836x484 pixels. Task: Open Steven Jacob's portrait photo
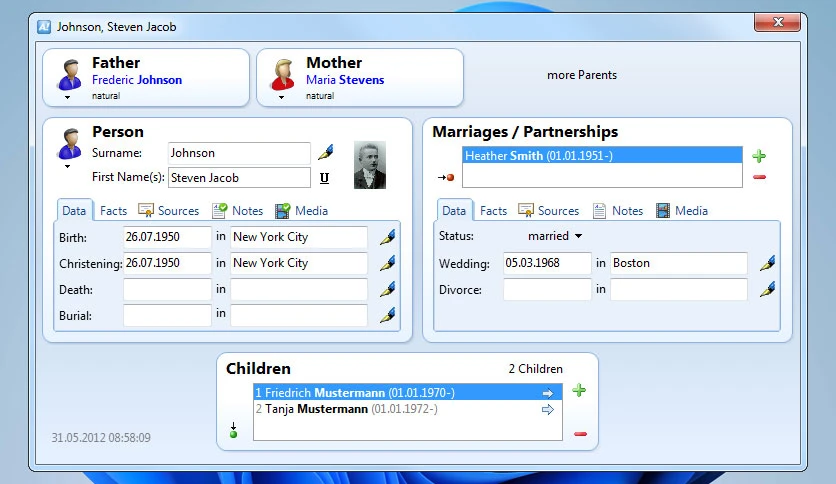[x=369, y=165]
